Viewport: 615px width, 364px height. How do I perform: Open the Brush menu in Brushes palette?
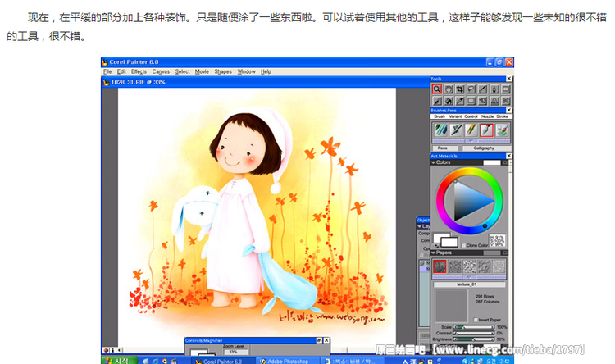click(x=440, y=116)
